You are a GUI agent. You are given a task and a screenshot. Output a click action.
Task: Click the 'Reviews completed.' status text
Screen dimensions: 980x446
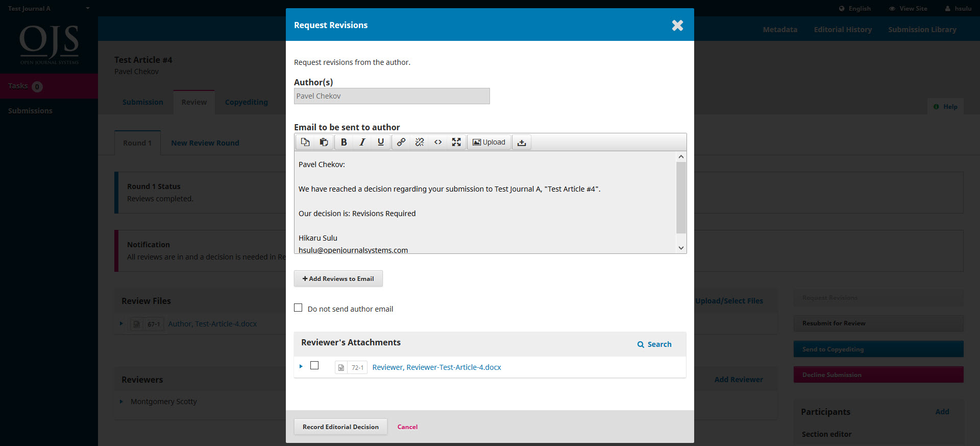(160, 199)
